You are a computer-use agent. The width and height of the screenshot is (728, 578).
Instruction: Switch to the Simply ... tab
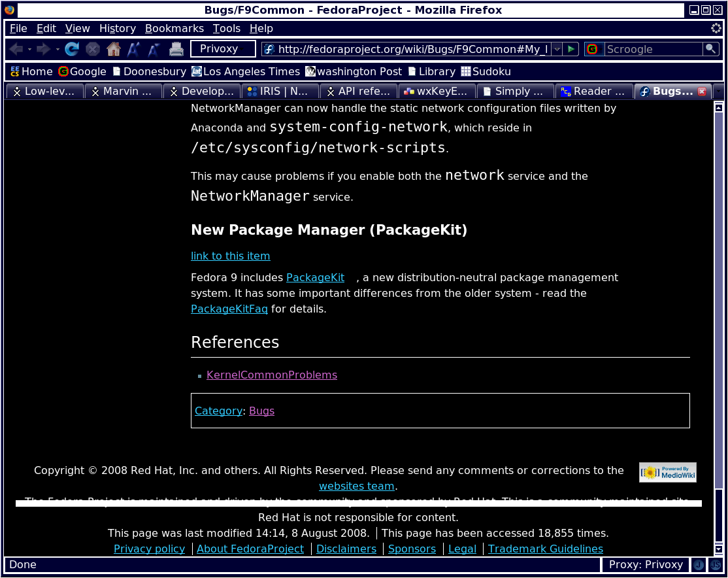pos(516,92)
